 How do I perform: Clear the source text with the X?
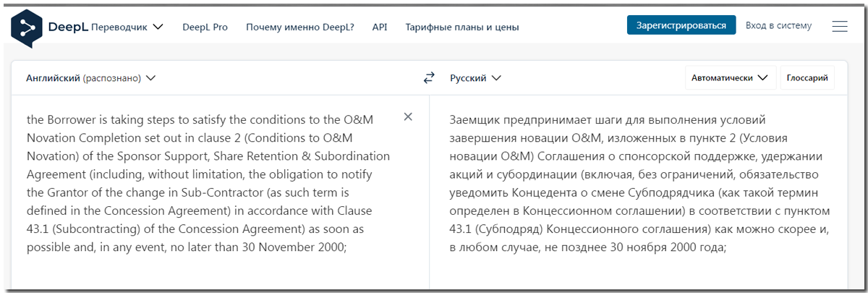click(x=408, y=116)
